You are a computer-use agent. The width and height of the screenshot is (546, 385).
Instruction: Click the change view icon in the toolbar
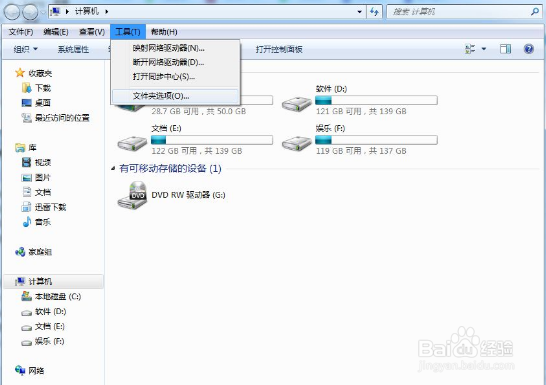click(470, 49)
